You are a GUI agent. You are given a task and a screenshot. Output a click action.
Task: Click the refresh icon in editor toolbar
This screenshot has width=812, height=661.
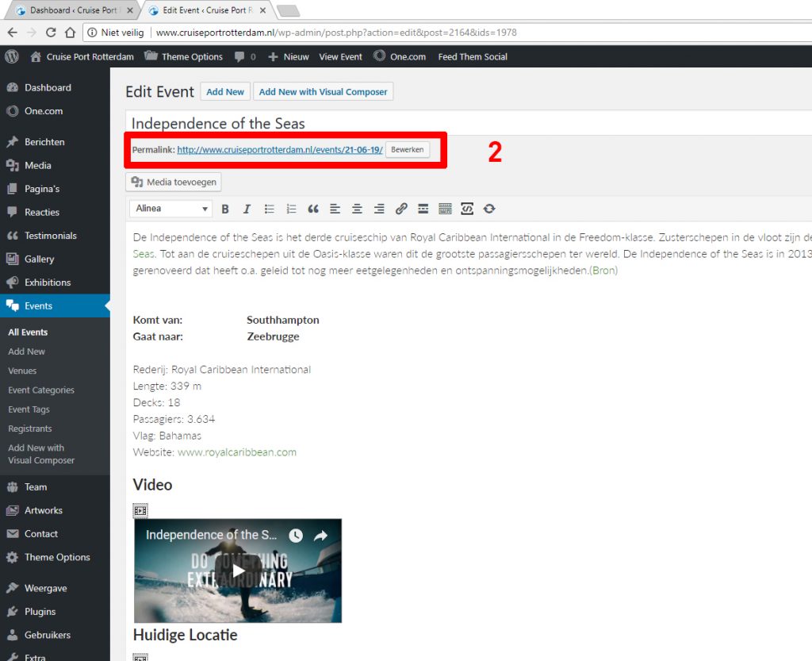[489, 209]
